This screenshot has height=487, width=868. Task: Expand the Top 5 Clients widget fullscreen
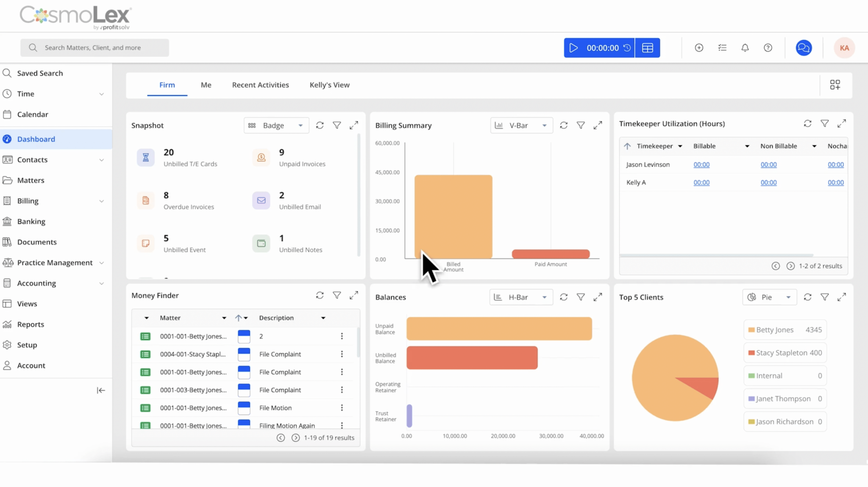click(x=842, y=297)
